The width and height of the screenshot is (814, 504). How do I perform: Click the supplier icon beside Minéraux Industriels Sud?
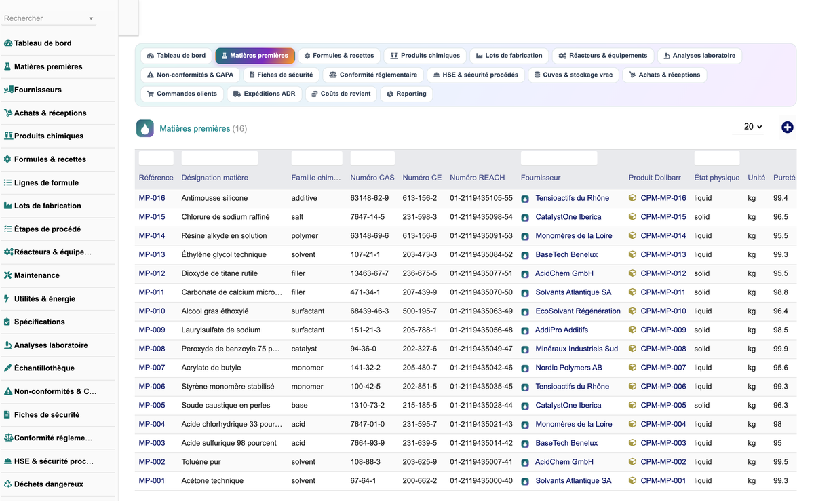[525, 349]
